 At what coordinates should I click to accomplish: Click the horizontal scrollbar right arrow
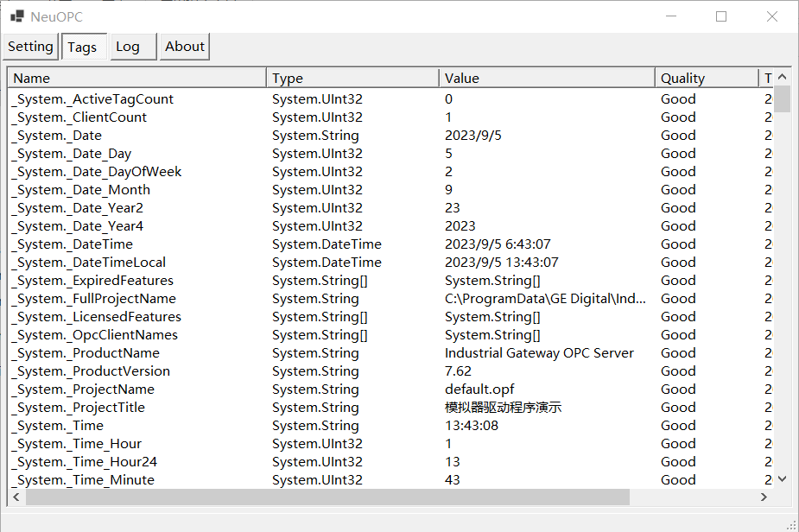coord(764,497)
